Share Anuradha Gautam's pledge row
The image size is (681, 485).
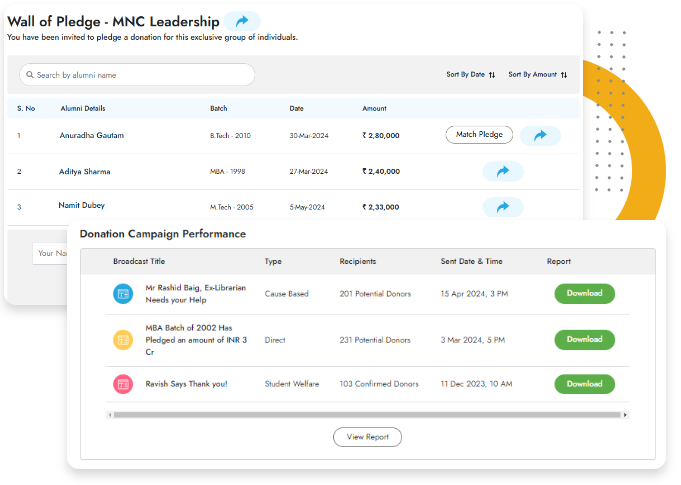pos(540,136)
